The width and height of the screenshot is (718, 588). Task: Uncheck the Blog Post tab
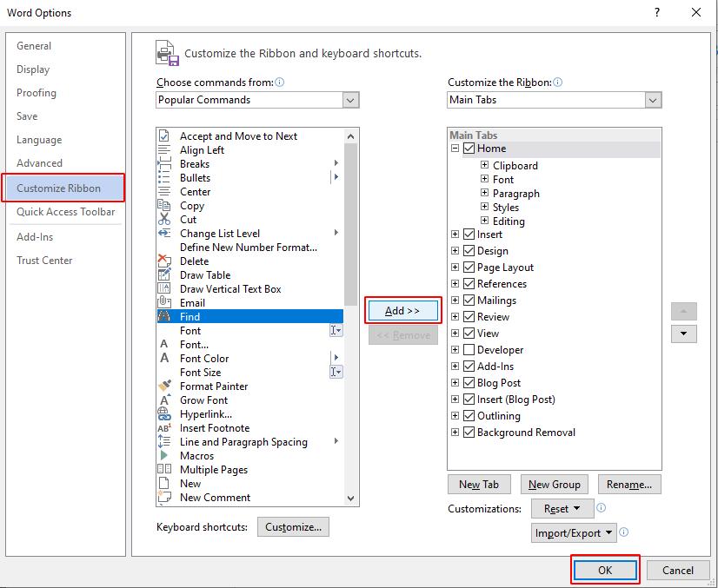pos(469,383)
